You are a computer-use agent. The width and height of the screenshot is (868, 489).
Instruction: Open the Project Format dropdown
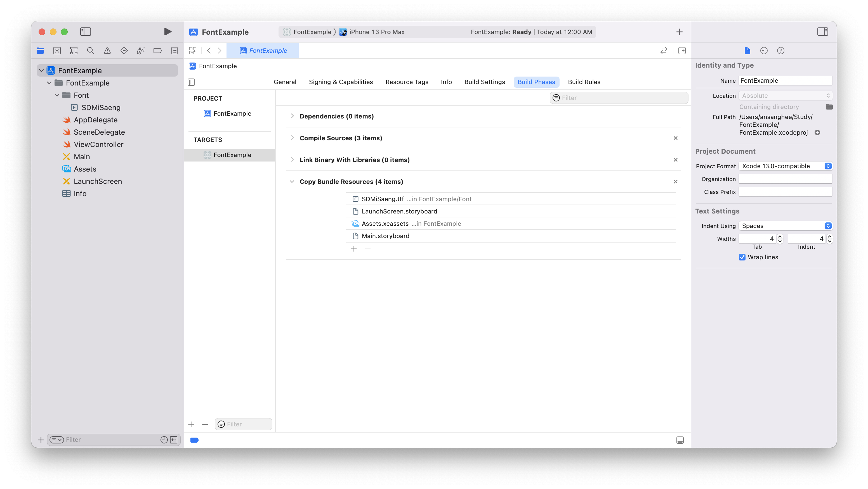785,166
